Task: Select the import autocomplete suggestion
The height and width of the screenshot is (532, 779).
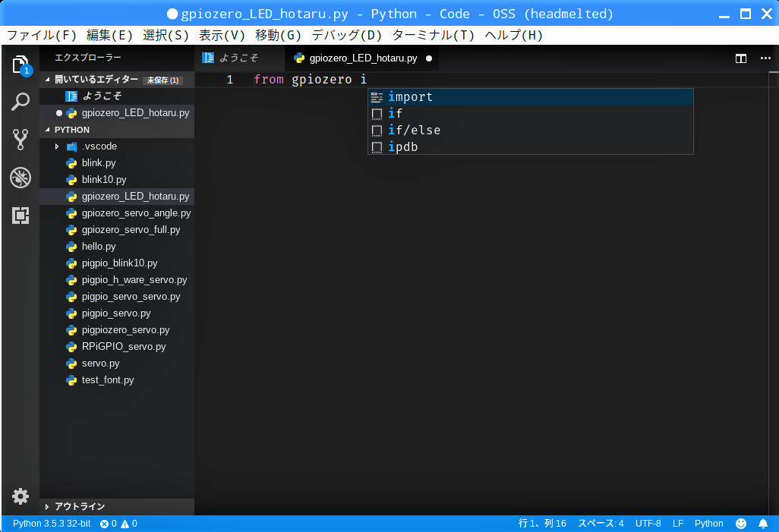Action: [410, 97]
